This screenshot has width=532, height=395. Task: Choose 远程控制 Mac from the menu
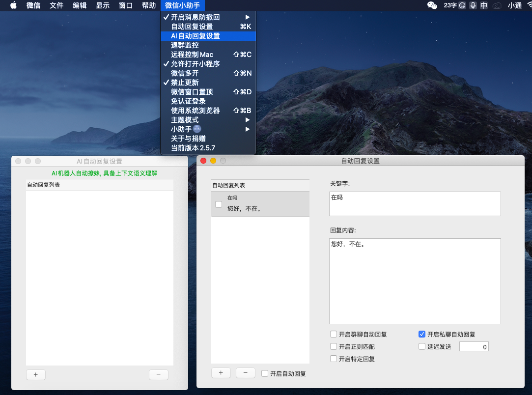(x=208, y=55)
